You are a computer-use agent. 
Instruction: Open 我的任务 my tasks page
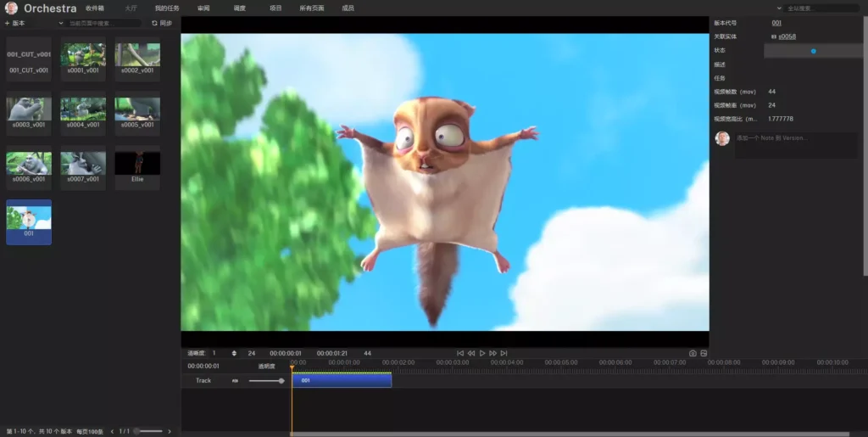[x=167, y=8]
